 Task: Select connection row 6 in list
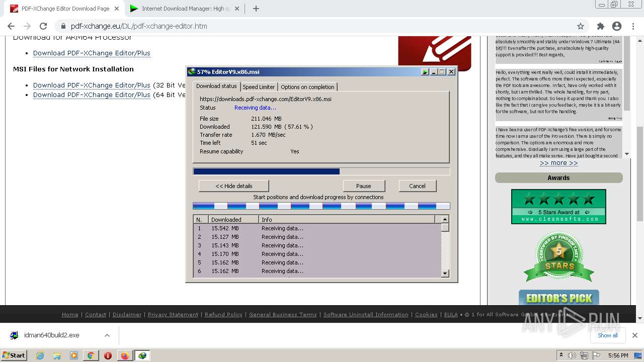317,271
